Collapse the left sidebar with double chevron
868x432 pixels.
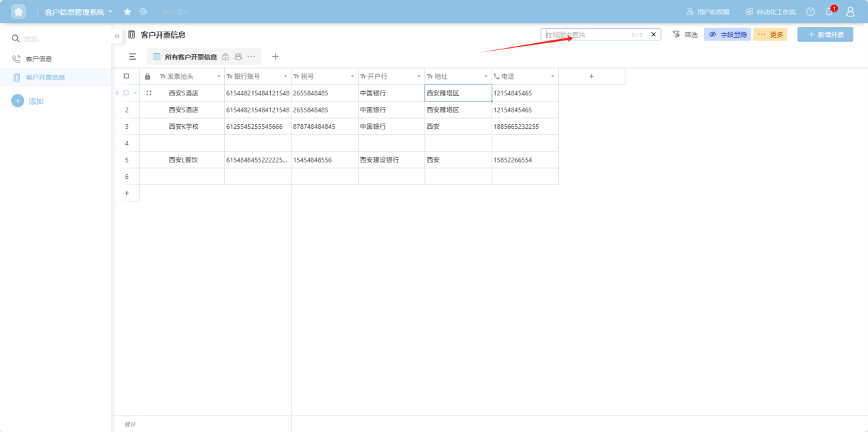[x=117, y=36]
